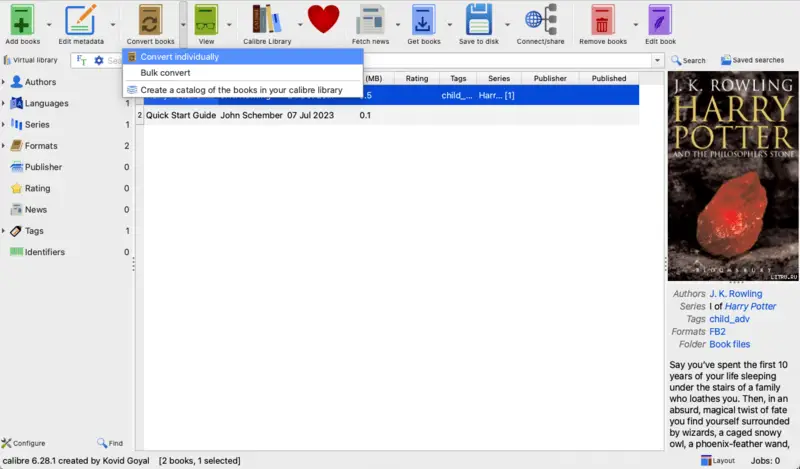This screenshot has height=469, width=800.
Task: Open Saved searches
Action: [752, 60]
